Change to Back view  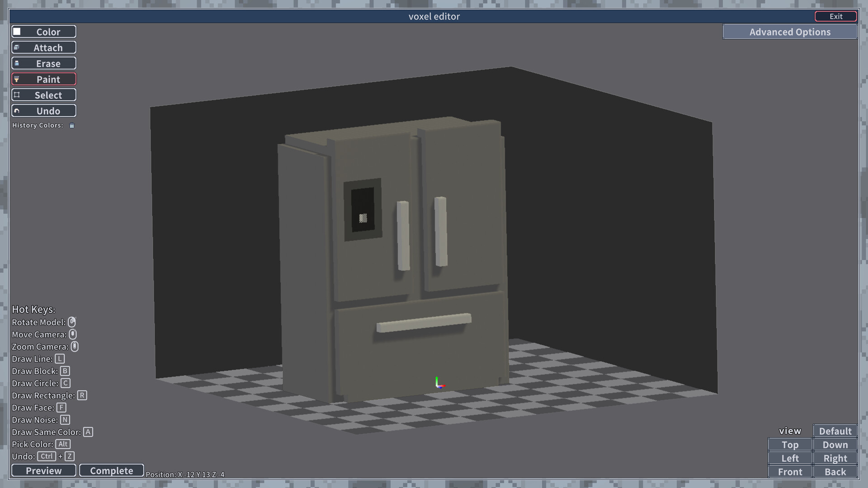pos(835,472)
